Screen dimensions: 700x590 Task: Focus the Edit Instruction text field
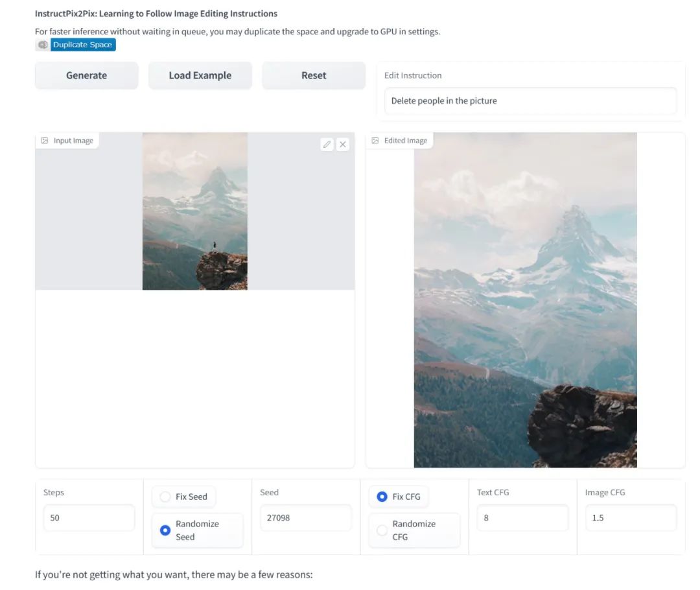click(530, 101)
